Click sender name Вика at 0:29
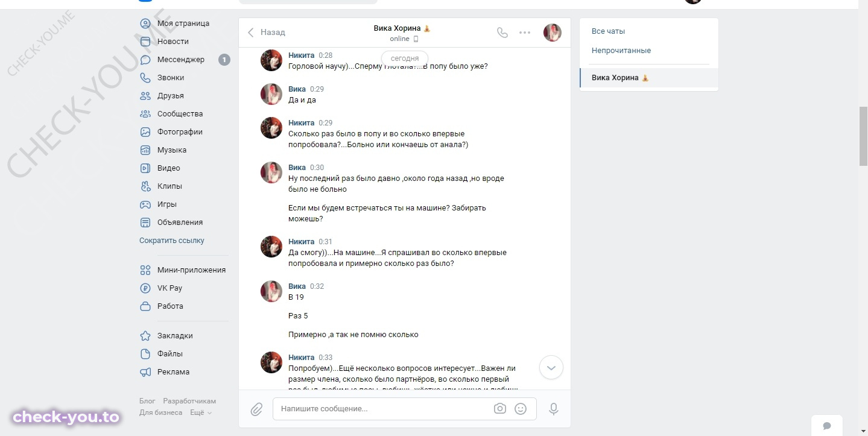The height and width of the screenshot is (436, 868). click(x=297, y=89)
